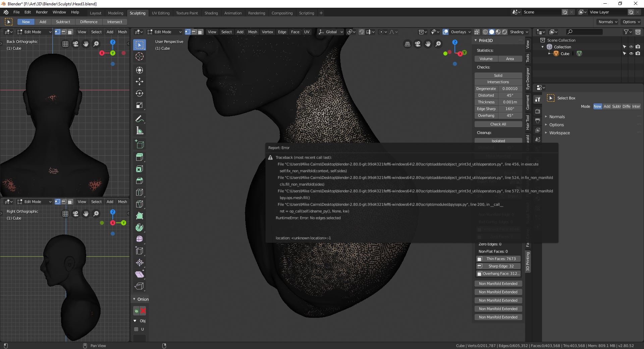Screen dimensions: 644x349
Task: Select the Annotate tool
Action: pyautogui.click(x=140, y=119)
